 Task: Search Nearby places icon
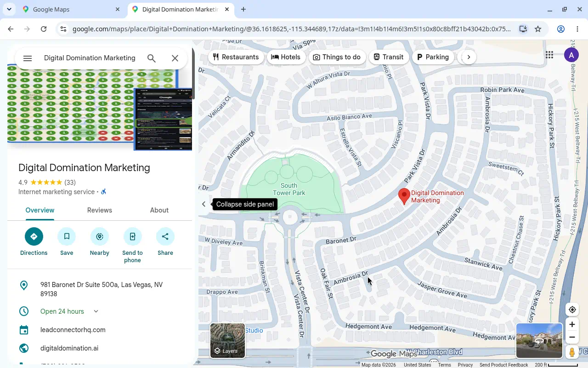point(100,236)
